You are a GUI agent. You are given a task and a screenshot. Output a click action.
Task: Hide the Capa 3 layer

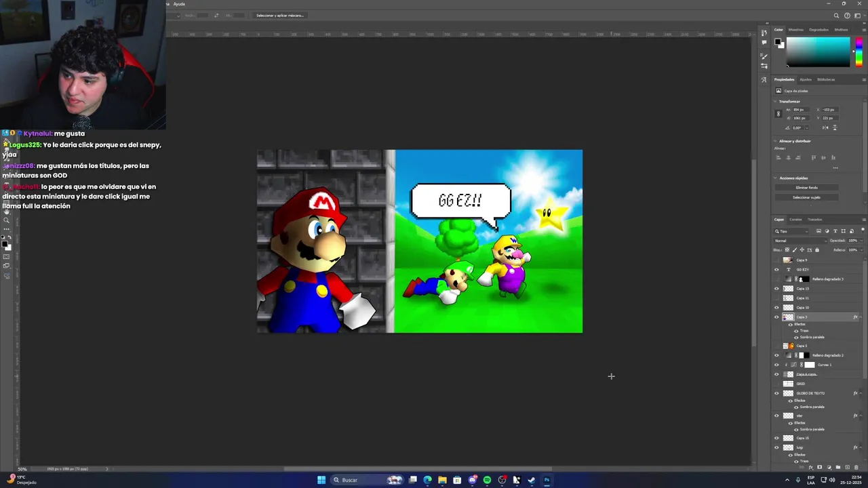[776, 317]
